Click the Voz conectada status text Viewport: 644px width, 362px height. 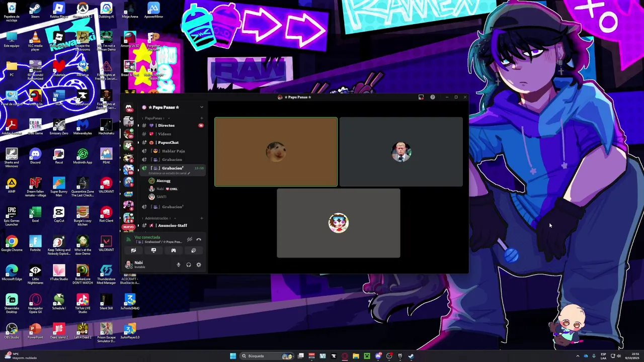(147, 237)
